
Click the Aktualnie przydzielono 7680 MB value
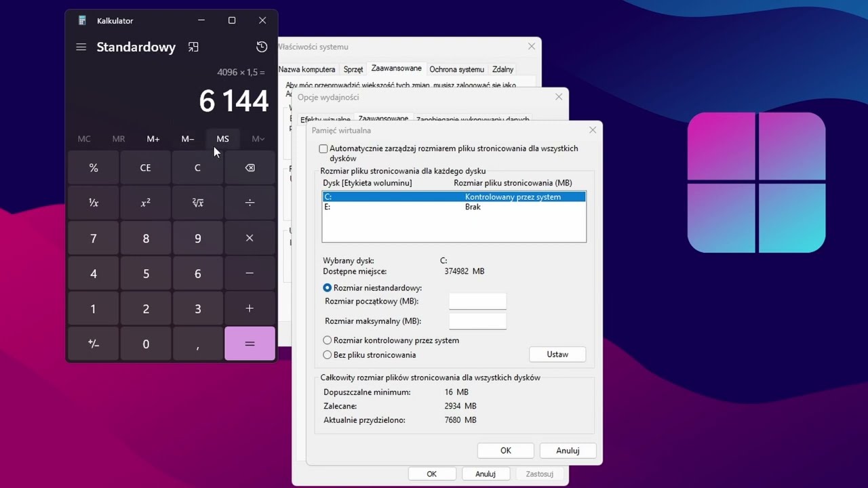[460, 420]
